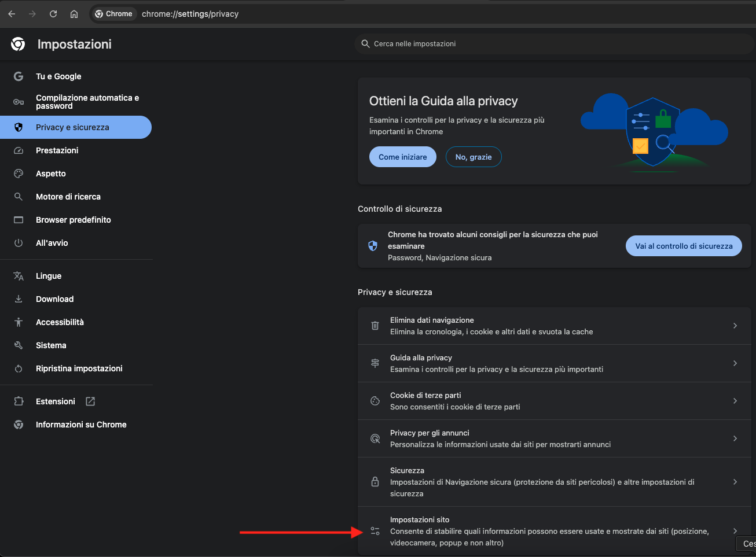Click the power icon for All'avvio
Viewport: 756px width, 557px height.
coord(19,243)
